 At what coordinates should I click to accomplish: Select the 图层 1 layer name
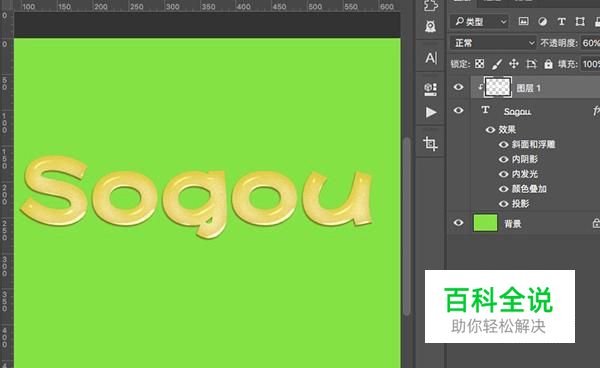point(528,88)
